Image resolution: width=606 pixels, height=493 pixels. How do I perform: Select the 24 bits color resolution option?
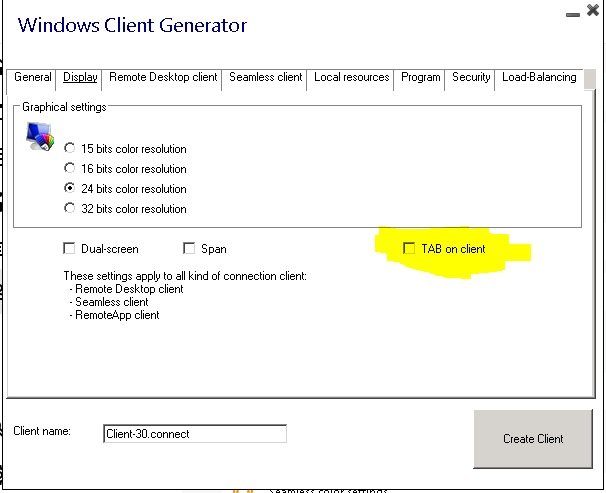pyautogui.click(x=70, y=189)
